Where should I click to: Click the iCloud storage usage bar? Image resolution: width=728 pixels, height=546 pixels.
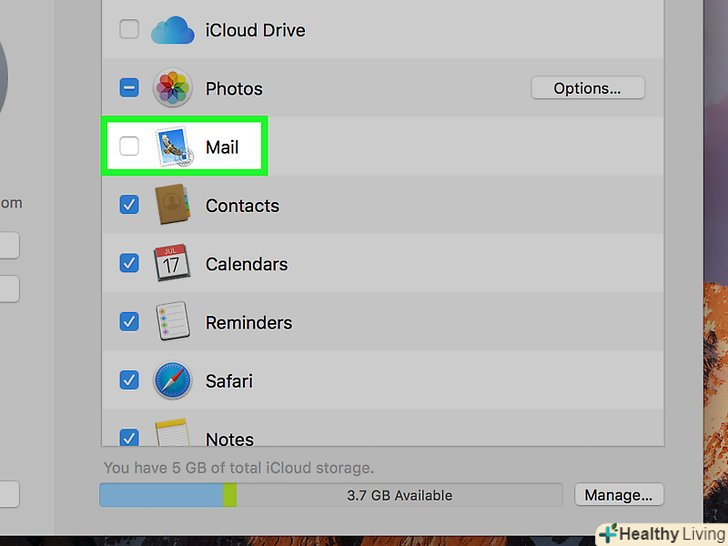[x=330, y=495]
